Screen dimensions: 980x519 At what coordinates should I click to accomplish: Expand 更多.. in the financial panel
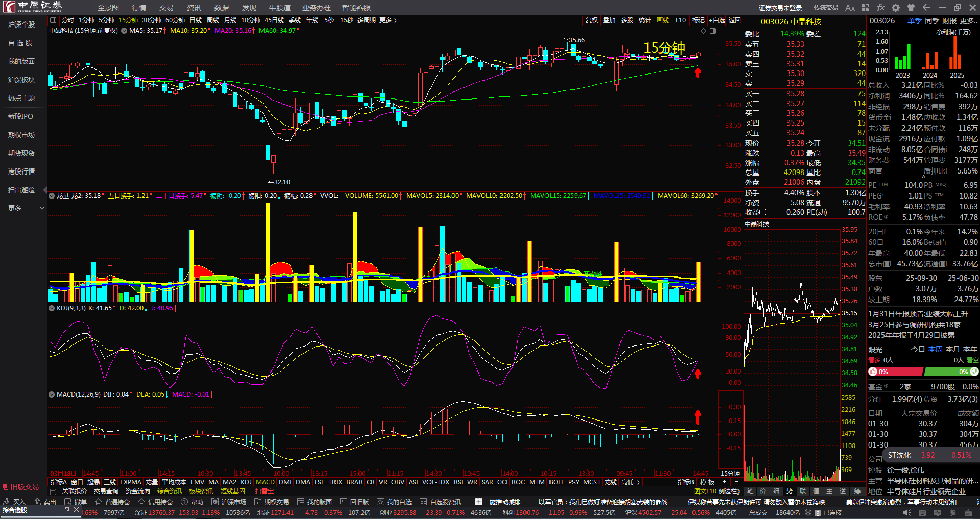tap(968, 21)
